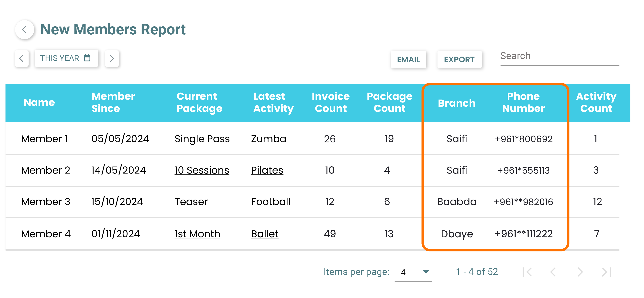Sort by the Invoice Count column header
The image size is (644, 298).
tap(330, 103)
